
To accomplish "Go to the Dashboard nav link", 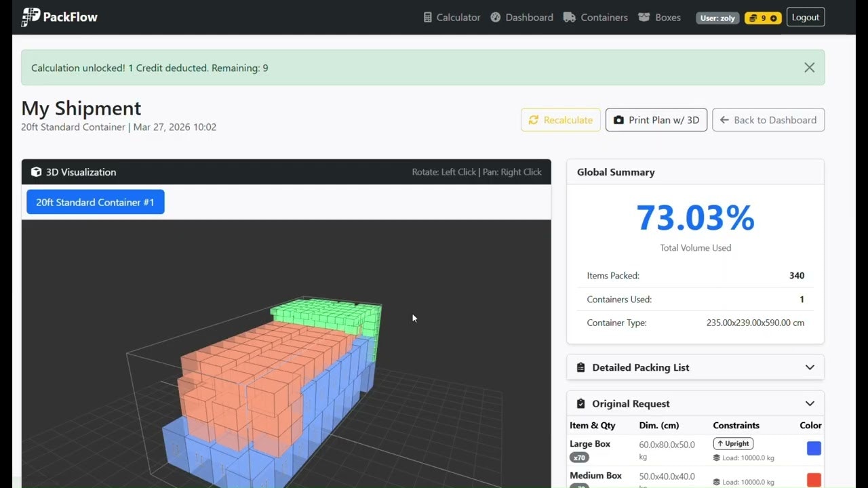I will tap(521, 18).
